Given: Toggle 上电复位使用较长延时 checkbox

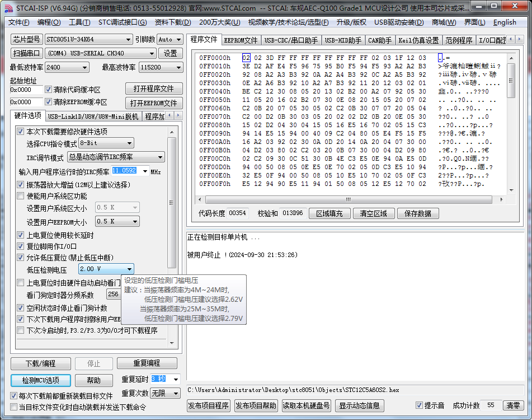Looking at the screenshot, I should point(21,235).
